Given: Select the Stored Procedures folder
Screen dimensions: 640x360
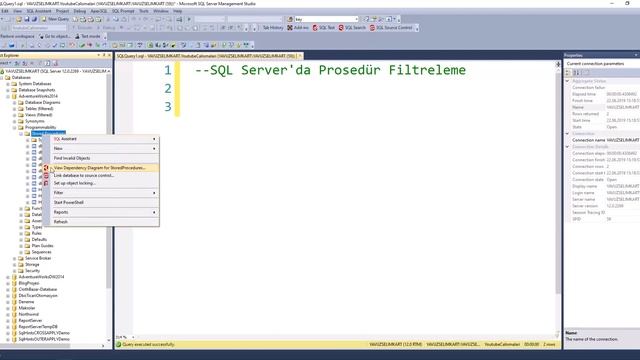Looking at the screenshot, I should pyautogui.click(x=48, y=133).
